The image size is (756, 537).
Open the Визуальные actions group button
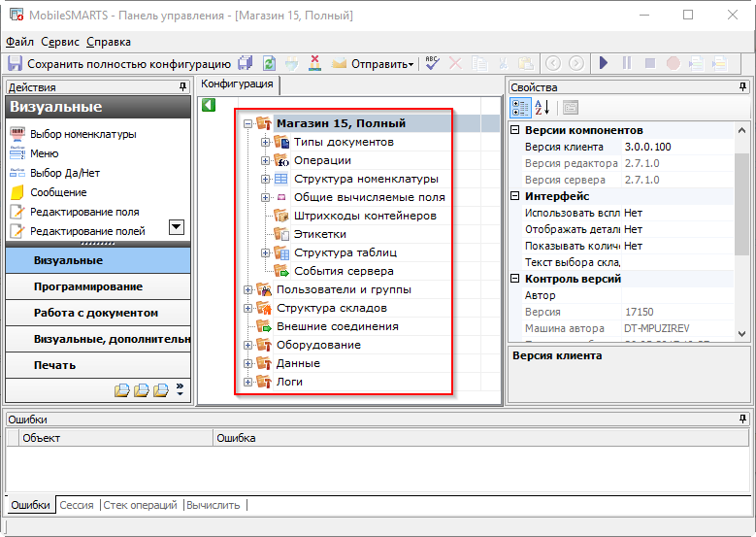(98, 260)
